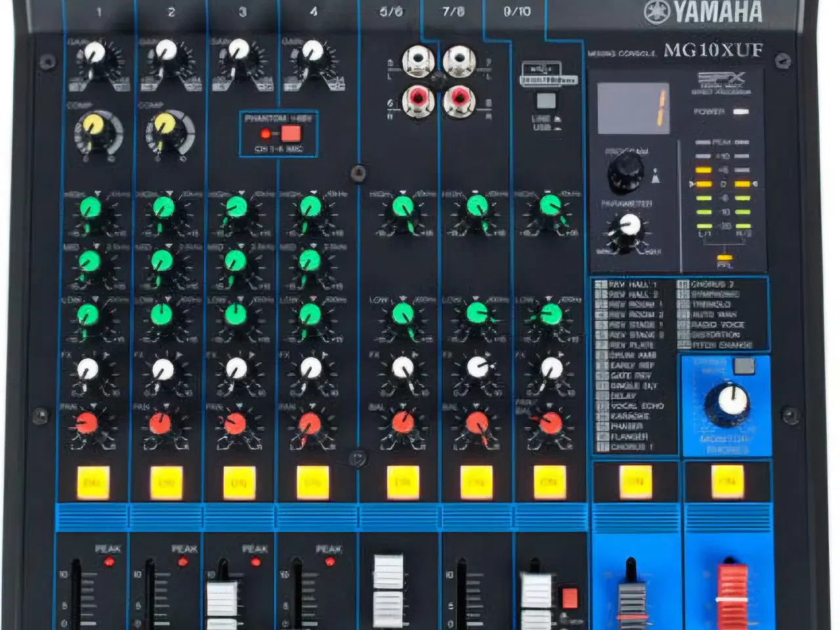This screenshot has width=840, height=630.
Task: Toggle the red PHANTOM +48V switch
Action: 291,134
